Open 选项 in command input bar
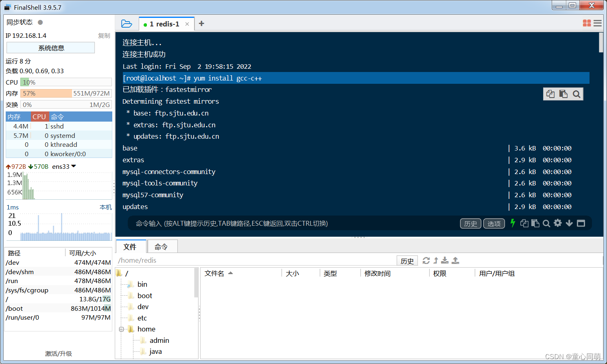607x364 pixels. tap(494, 224)
